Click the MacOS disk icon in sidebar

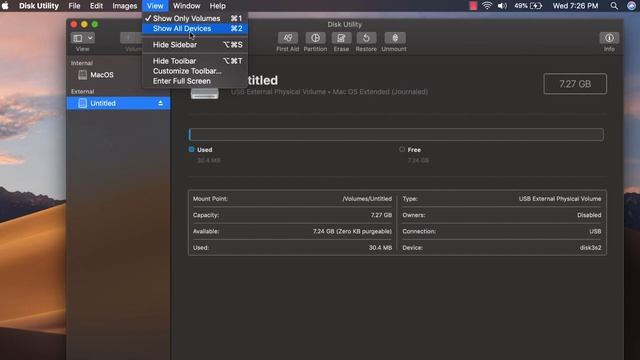(82, 75)
